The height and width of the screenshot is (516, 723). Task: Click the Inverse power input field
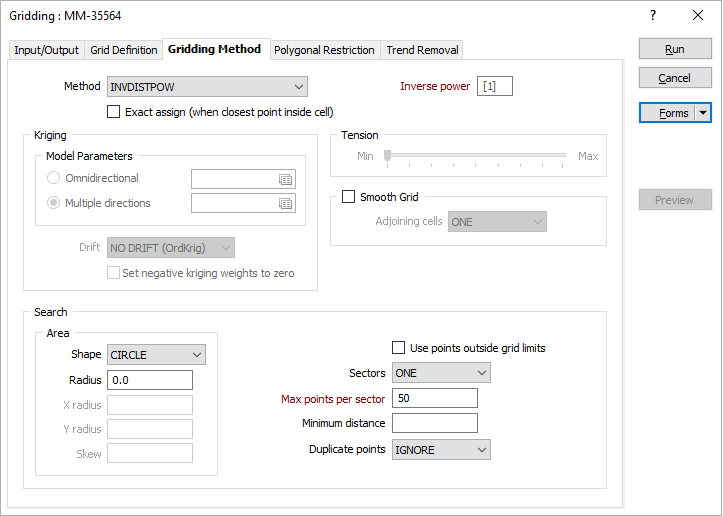(x=495, y=86)
